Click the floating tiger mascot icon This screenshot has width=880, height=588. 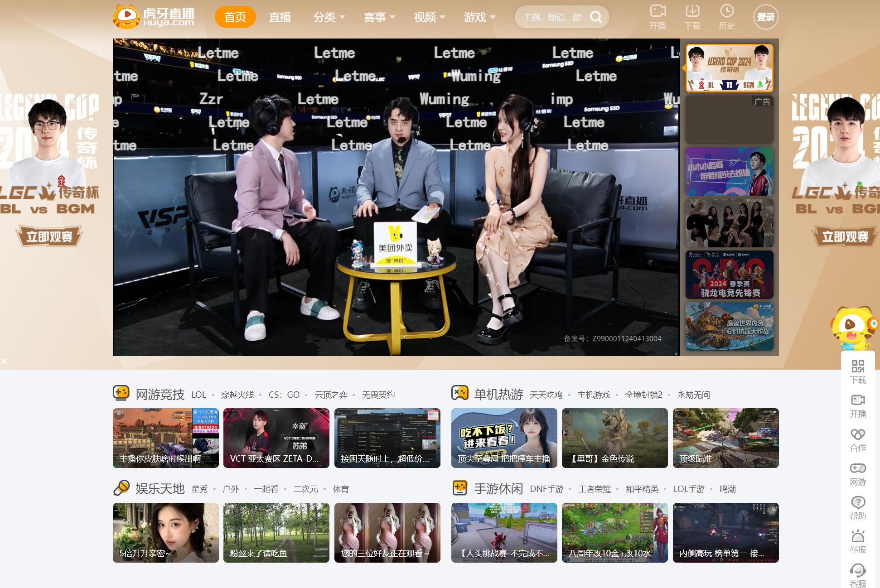tap(854, 328)
